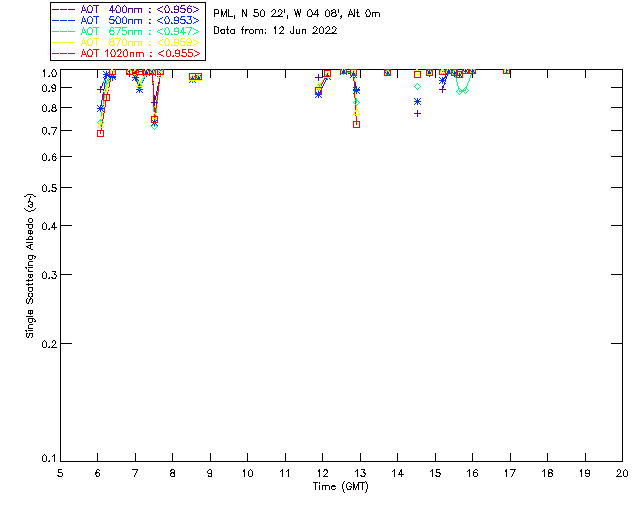Click the 0.7 y-axis tick label
640x512 pixels.
tap(49, 131)
